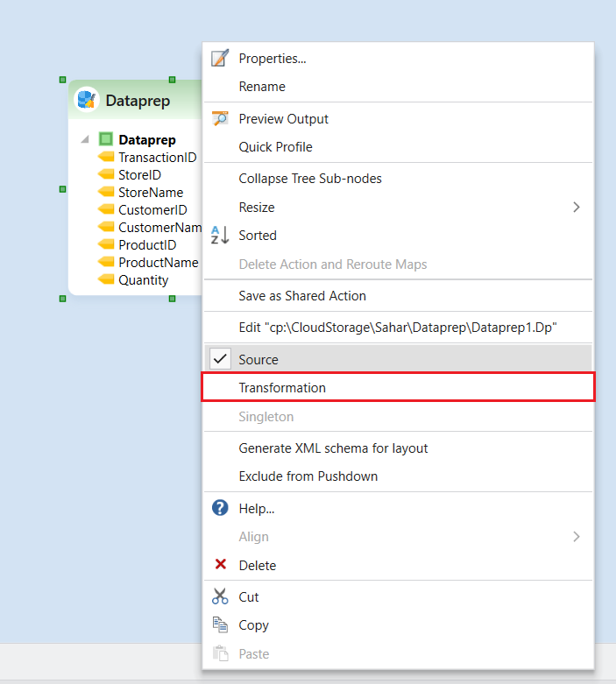This screenshot has width=616, height=684.
Task: Expand the Resize submenu arrow
Action: [x=576, y=208]
